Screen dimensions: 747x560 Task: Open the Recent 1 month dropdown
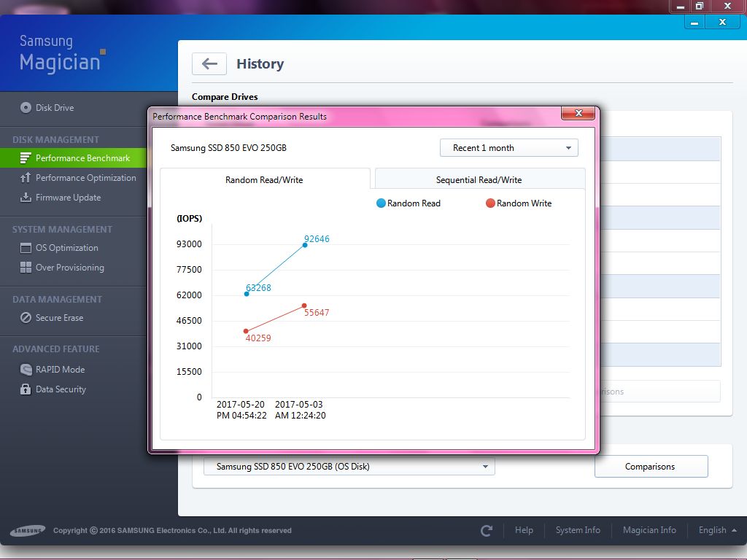(508, 147)
